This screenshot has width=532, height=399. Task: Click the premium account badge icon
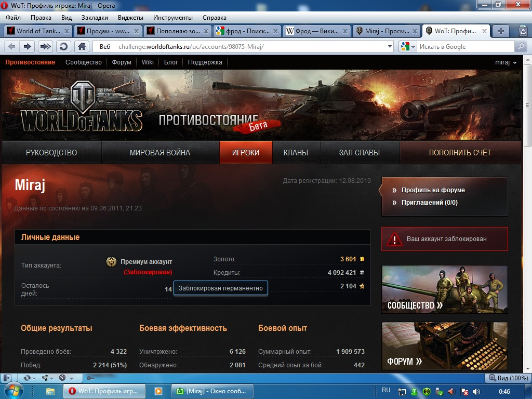coord(111,262)
